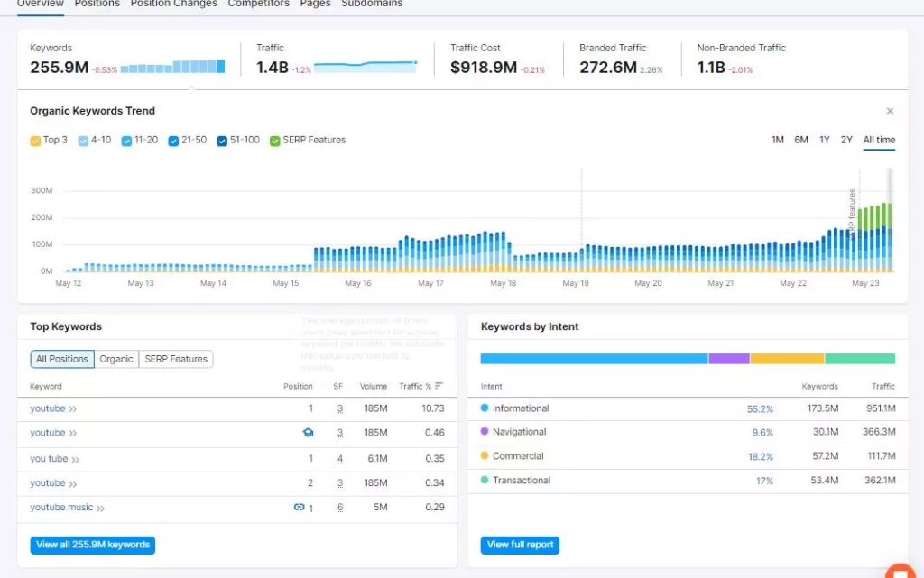Open the Informational 55.2% link

pyautogui.click(x=760, y=409)
